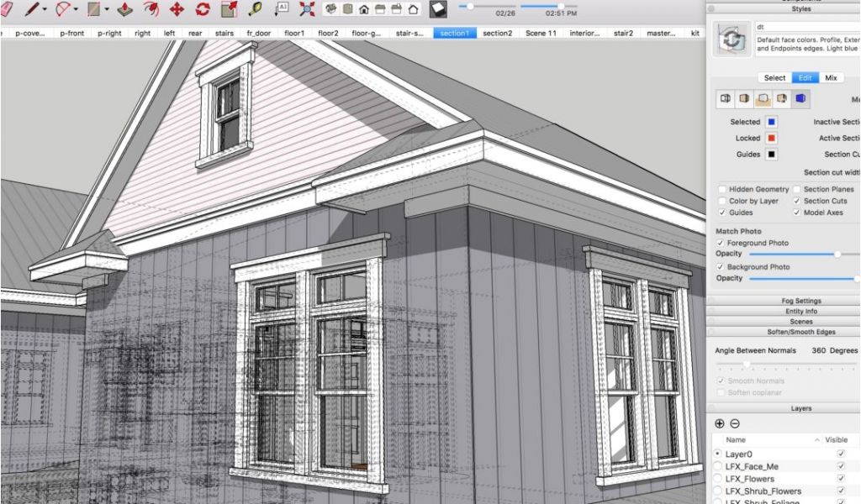
Task: Switch to the section2 scene tab
Action: click(497, 34)
